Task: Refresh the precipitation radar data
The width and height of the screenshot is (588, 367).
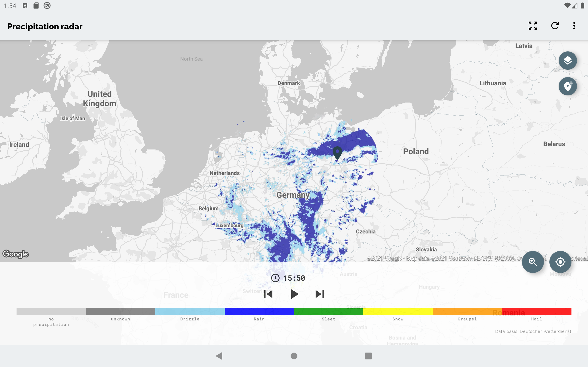Action: [x=555, y=26]
